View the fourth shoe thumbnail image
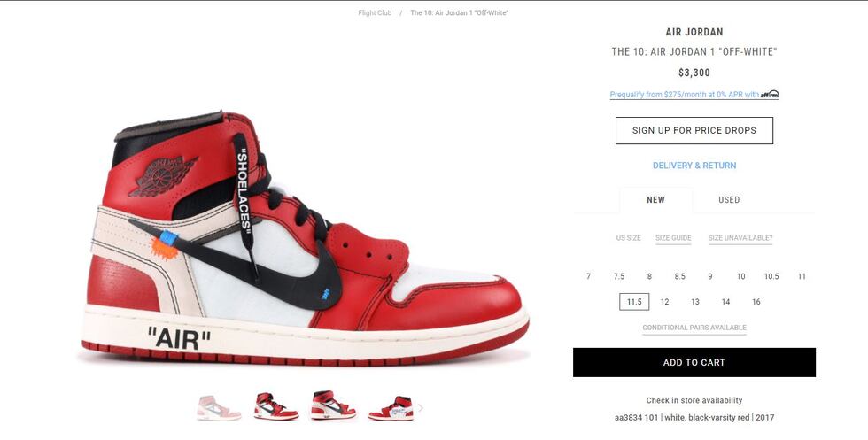Image resolution: width=868 pixels, height=440 pixels. coord(391,408)
